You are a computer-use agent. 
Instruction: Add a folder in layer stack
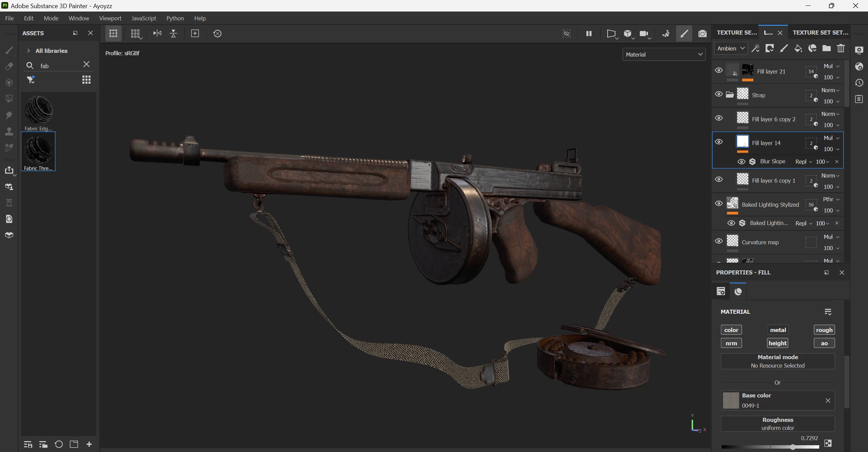tap(827, 48)
